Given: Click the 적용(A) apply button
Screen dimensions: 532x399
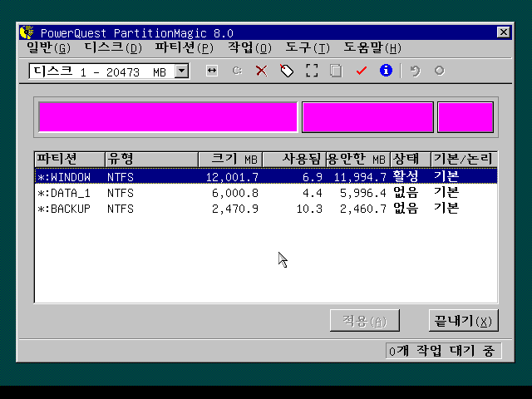Looking at the screenshot, I should (365, 320).
